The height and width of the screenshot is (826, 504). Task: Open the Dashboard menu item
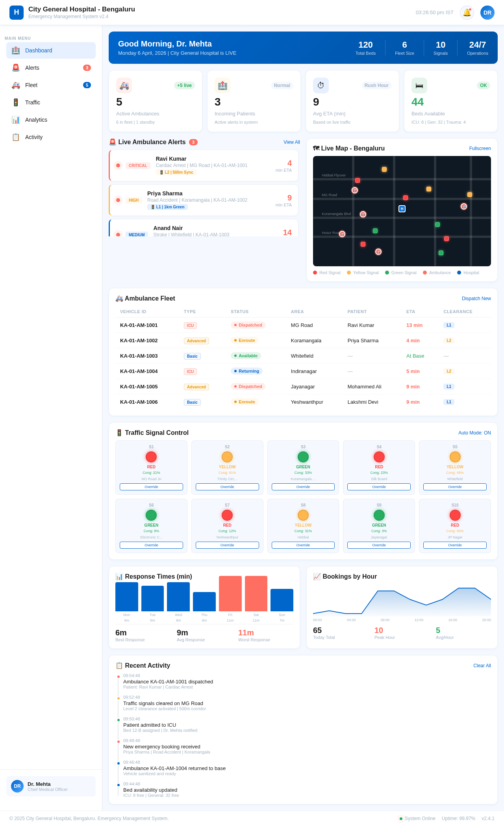click(x=51, y=50)
